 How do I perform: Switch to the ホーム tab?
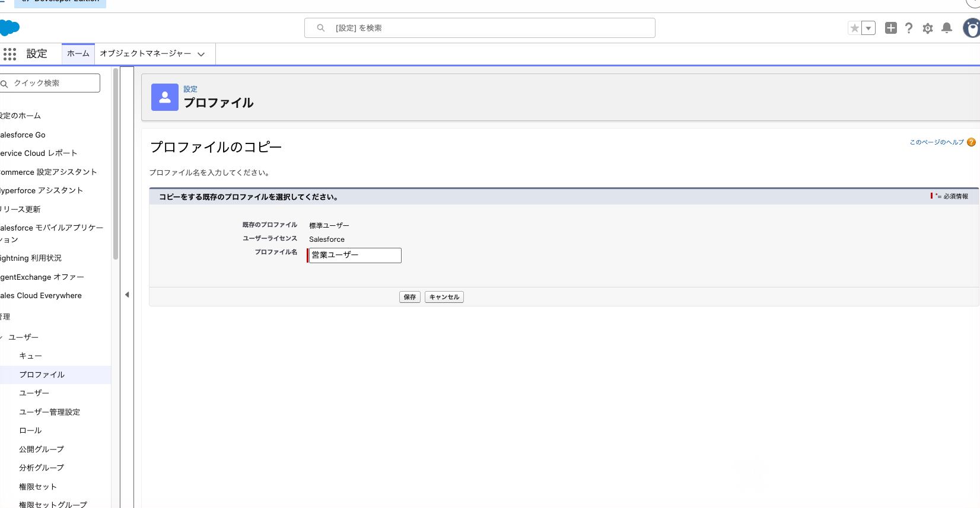[x=78, y=53]
